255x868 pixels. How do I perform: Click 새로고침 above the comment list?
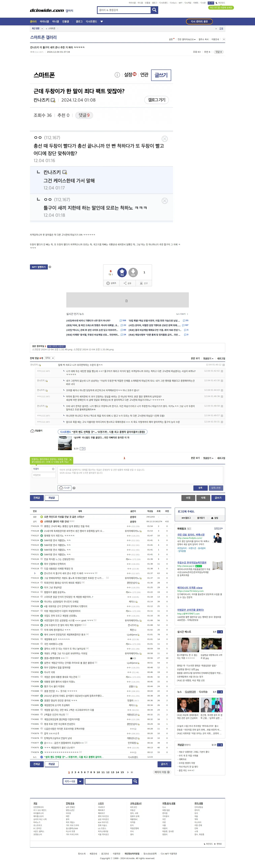coord(221,358)
